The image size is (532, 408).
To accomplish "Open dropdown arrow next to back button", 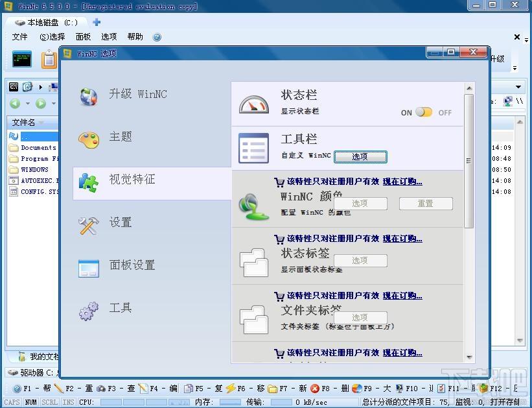I will pos(27,103).
